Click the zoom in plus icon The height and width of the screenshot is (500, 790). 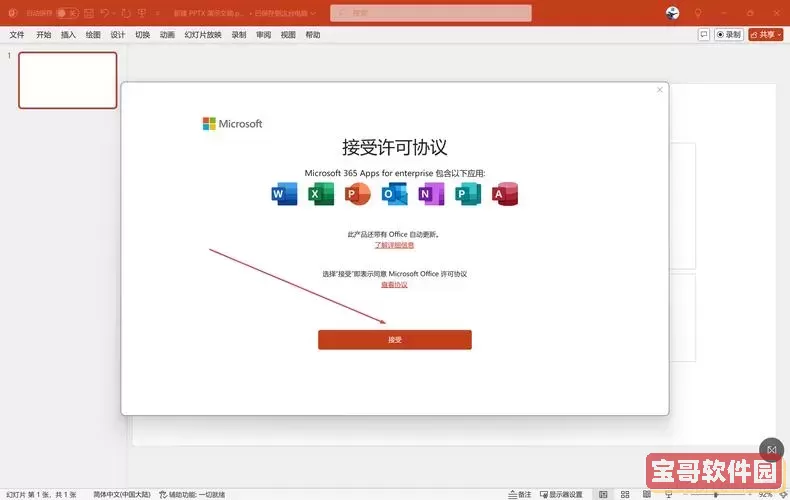pyautogui.click(x=750, y=494)
